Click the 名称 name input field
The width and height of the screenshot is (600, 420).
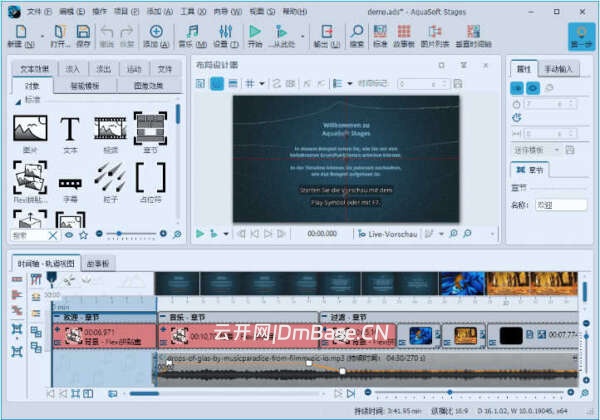[561, 205]
